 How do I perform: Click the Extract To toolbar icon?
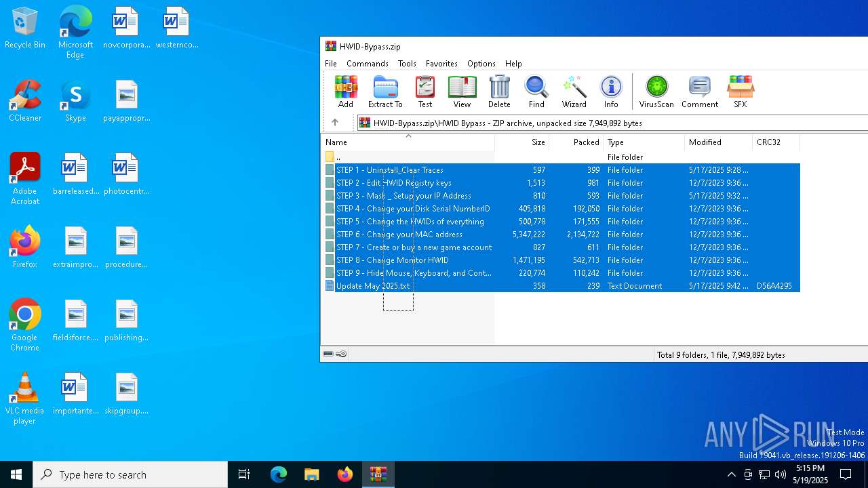(385, 91)
